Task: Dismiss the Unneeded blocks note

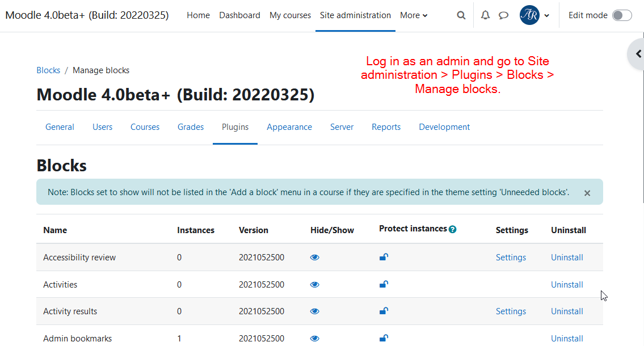Action: [587, 193]
